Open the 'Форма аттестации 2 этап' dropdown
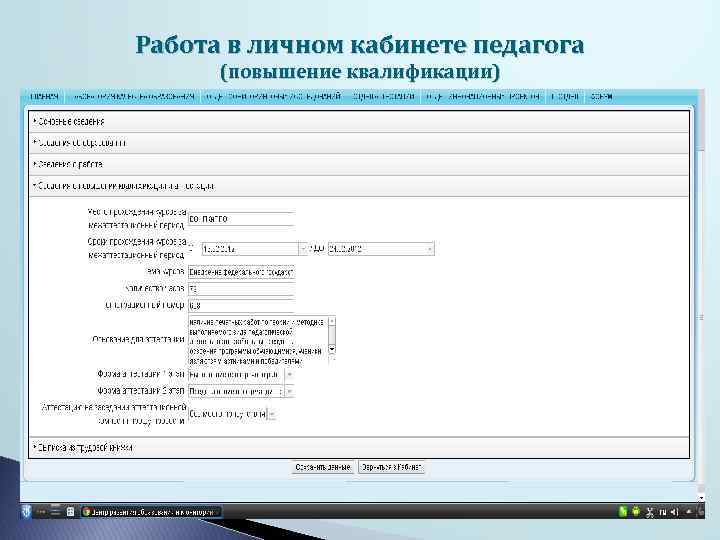Viewport: 720px width, 540px height. [x=289, y=392]
